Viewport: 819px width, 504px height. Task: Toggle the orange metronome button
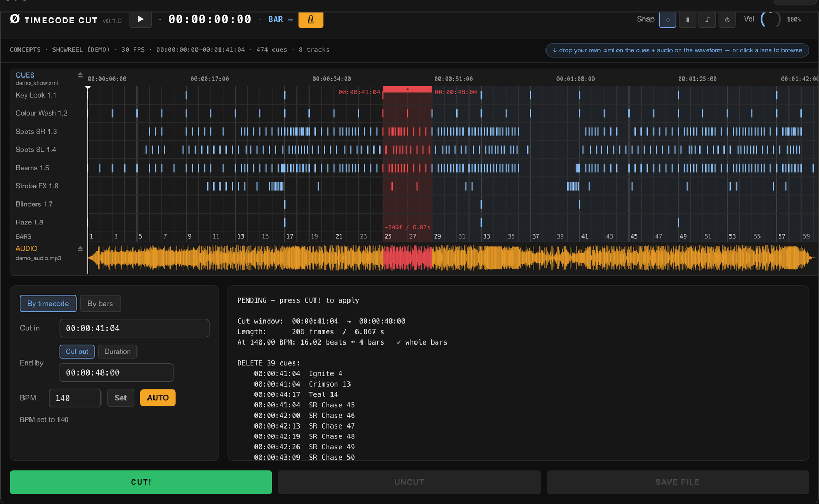click(x=311, y=20)
